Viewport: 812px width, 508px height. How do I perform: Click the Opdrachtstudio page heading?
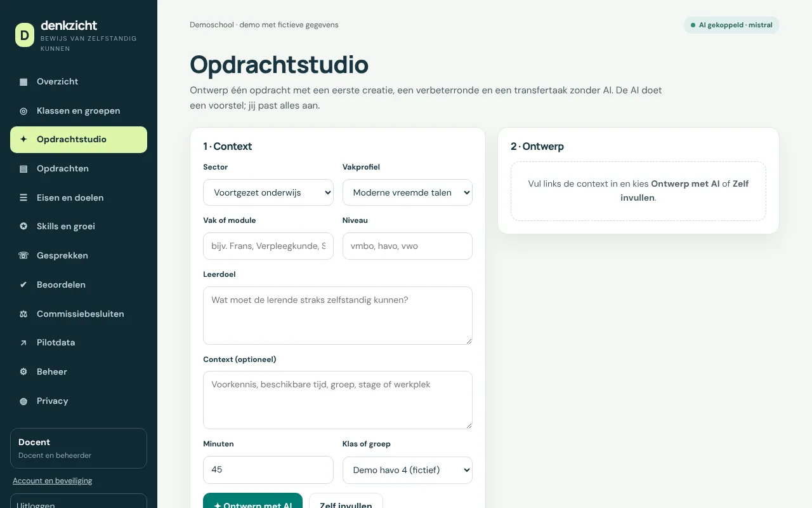click(279, 65)
